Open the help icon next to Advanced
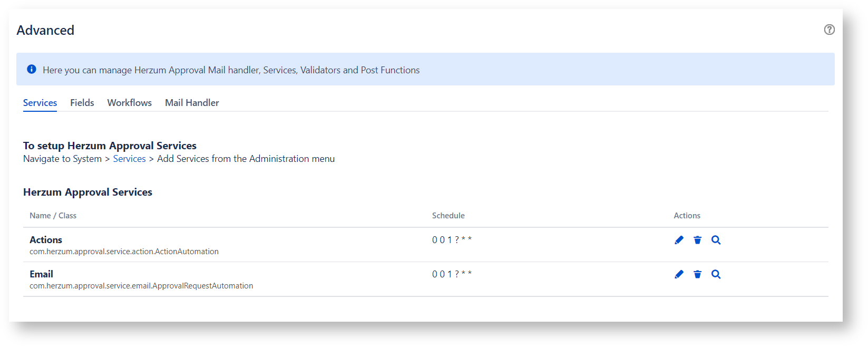This screenshot has width=868, height=347. coord(829,30)
